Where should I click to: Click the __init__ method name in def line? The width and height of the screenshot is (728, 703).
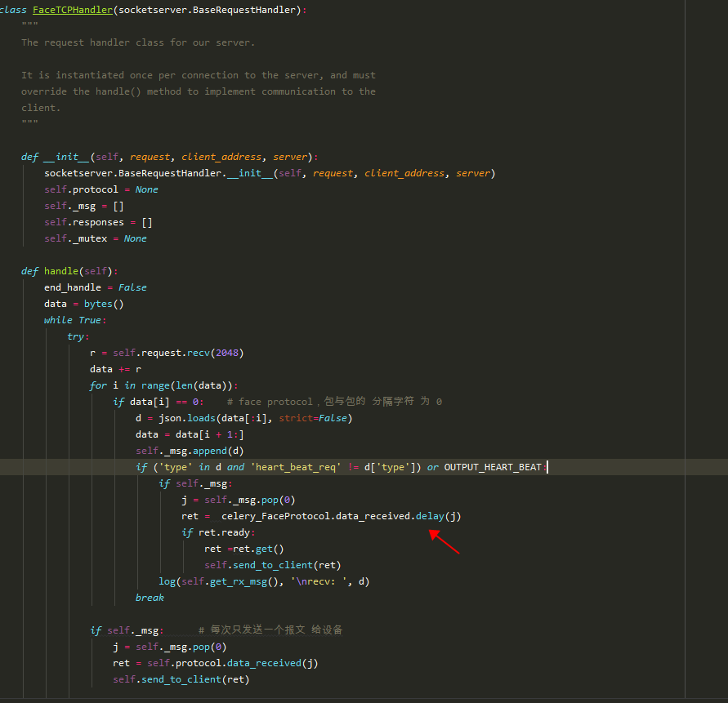pyautogui.click(x=66, y=157)
